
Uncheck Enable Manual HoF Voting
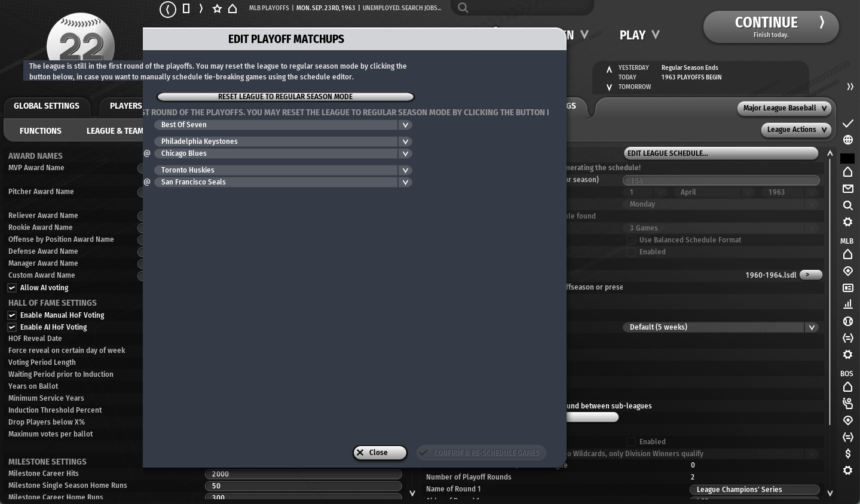[x=12, y=315]
